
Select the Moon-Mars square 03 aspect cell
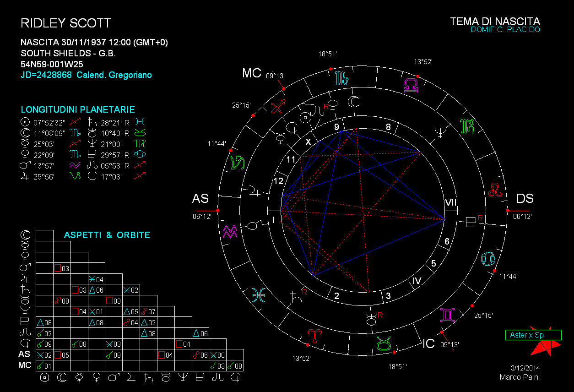pos(62,268)
